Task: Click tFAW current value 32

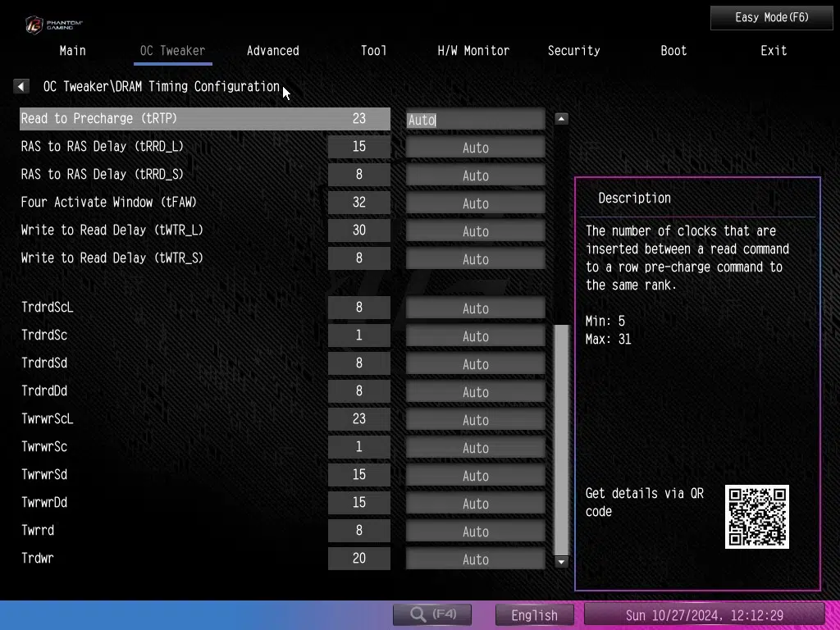Action: [x=359, y=202]
